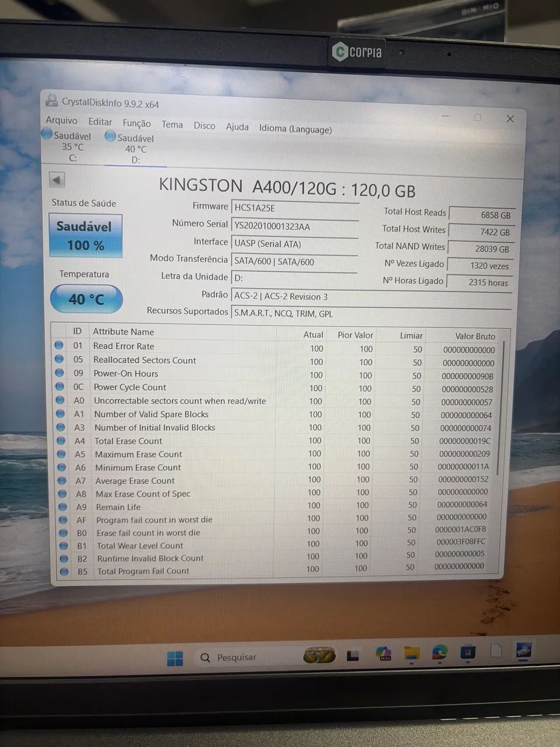Click status circle of Remain Life row
Viewport: 560px width, 747px height.
pos(63,507)
